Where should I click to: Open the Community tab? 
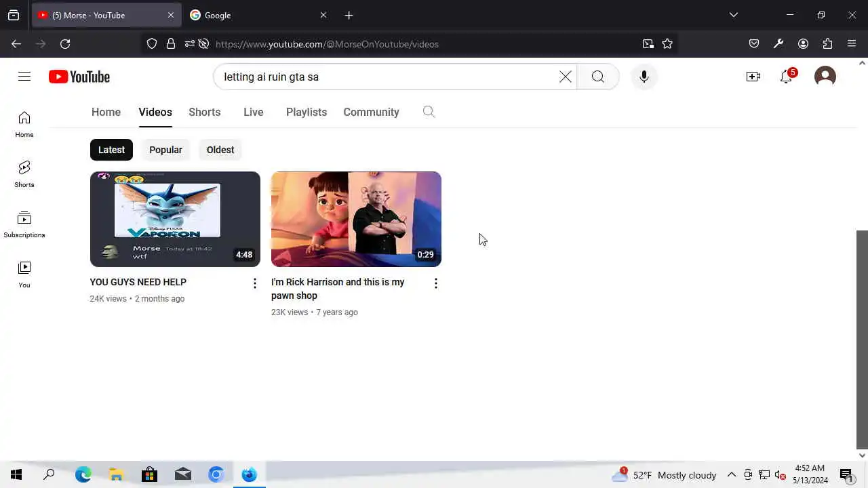point(371,112)
